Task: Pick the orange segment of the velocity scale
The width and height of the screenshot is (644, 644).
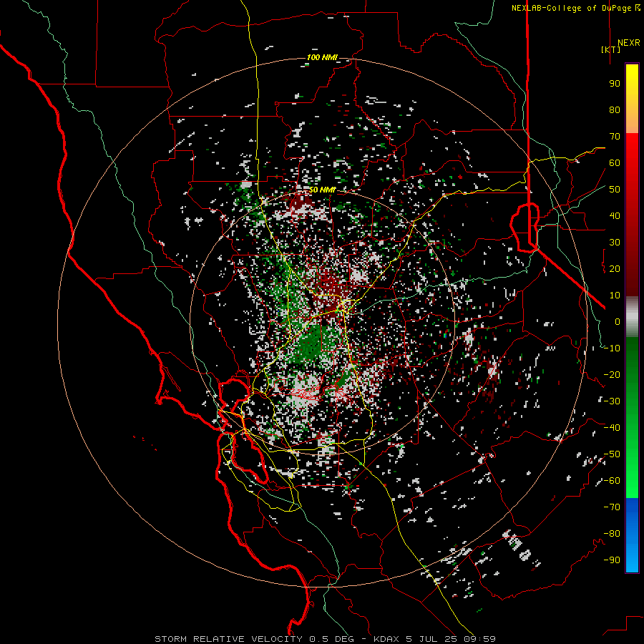Action: [632, 120]
